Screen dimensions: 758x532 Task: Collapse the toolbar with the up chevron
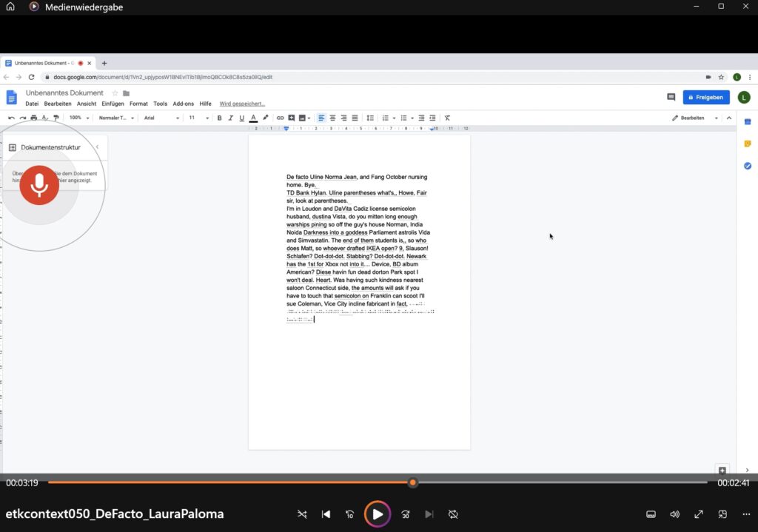click(x=729, y=118)
